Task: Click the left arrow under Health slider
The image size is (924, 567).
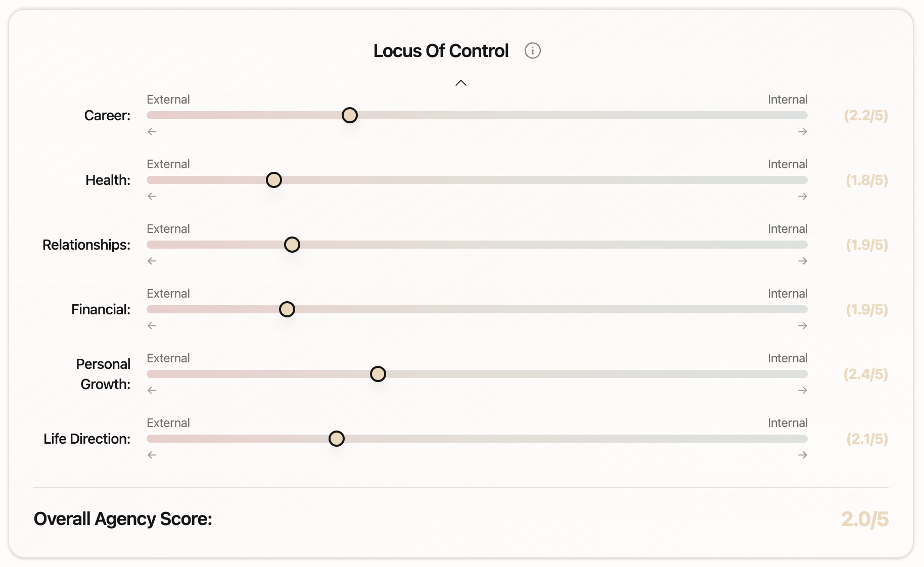Action: (x=152, y=196)
